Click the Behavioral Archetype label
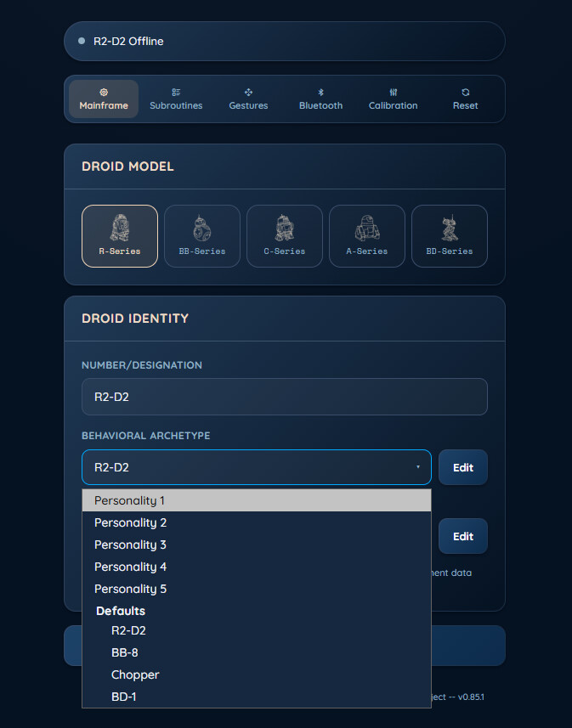This screenshot has width=572, height=728. click(146, 436)
